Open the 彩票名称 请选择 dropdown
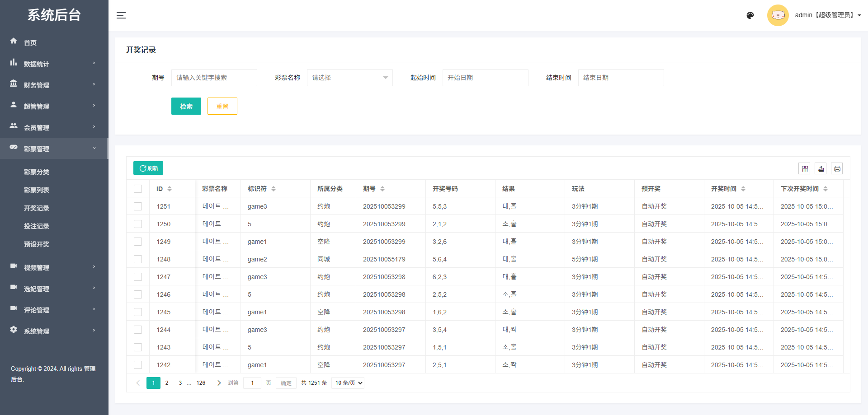868x415 pixels. 349,77
